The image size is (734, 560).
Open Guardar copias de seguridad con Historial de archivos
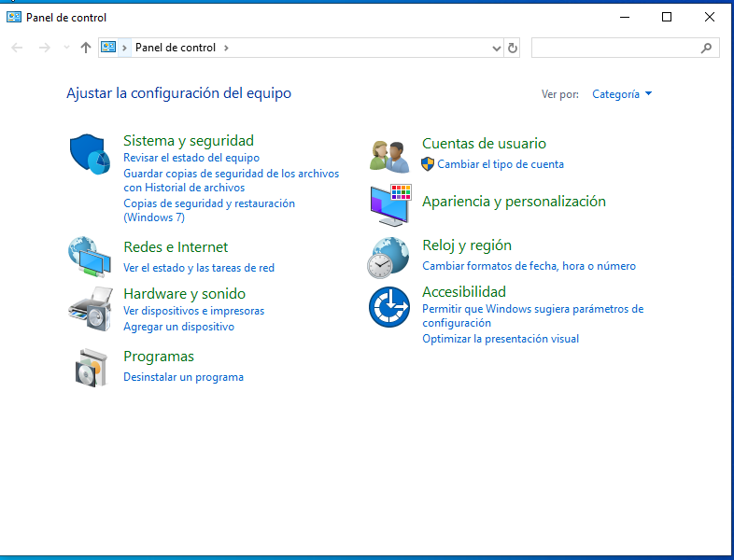click(231, 180)
